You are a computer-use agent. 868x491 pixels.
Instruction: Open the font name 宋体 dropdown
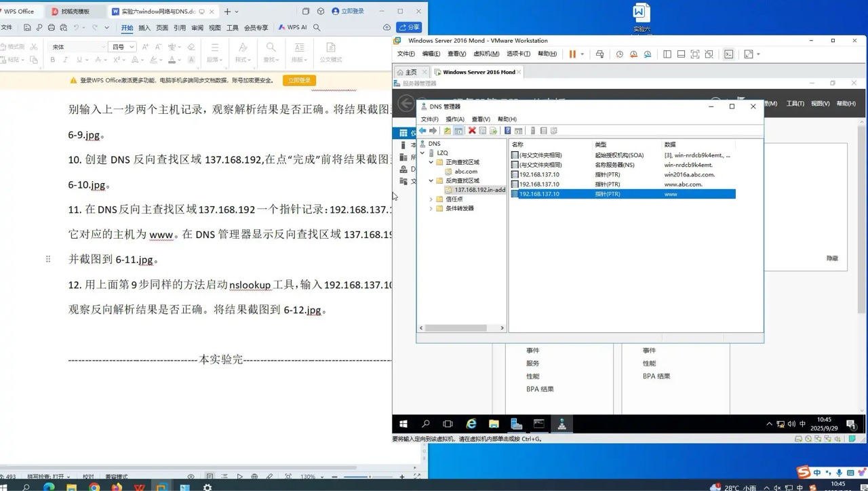103,47
